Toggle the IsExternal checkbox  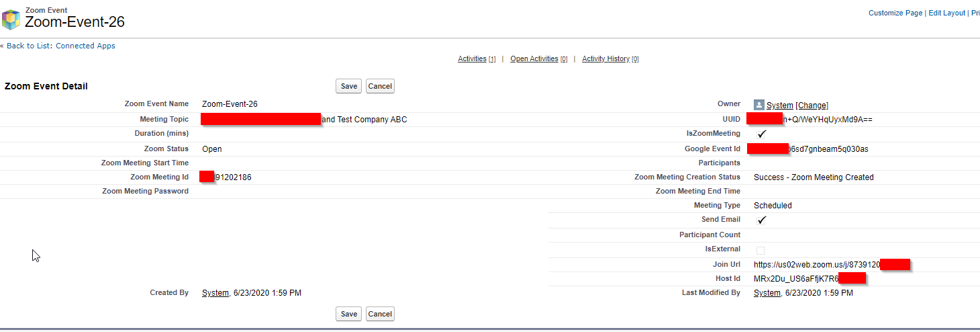[x=761, y=250]
